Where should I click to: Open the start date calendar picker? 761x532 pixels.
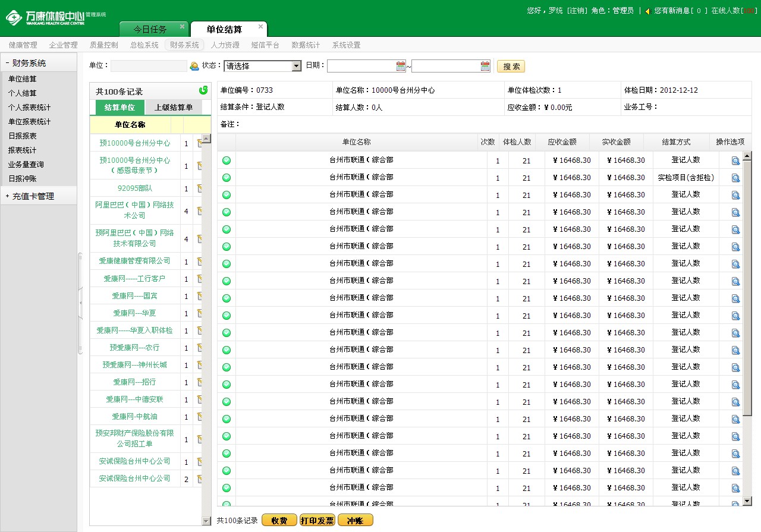pyautogui.click(x=401, y=66)
